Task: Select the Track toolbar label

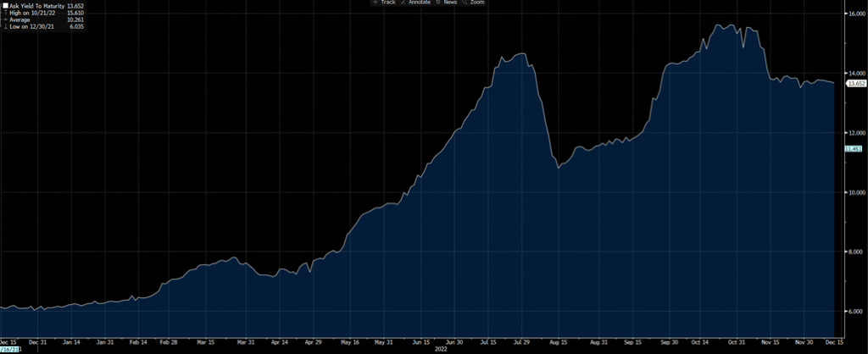Action: 387,3
